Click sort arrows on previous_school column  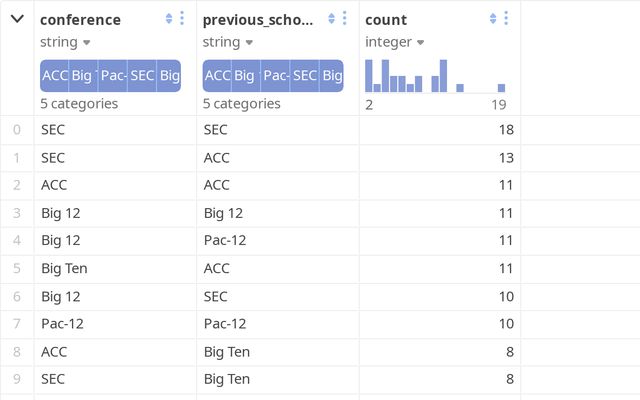pyautogui.click(x=332, y=19)
